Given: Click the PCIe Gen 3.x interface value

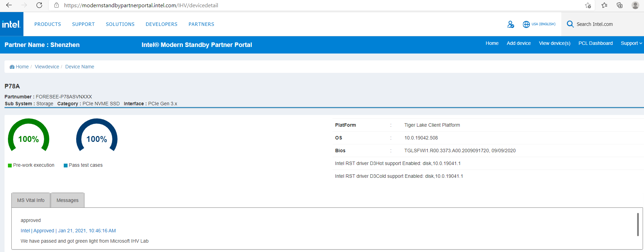Looking at the screenshot, I should 163,104.
